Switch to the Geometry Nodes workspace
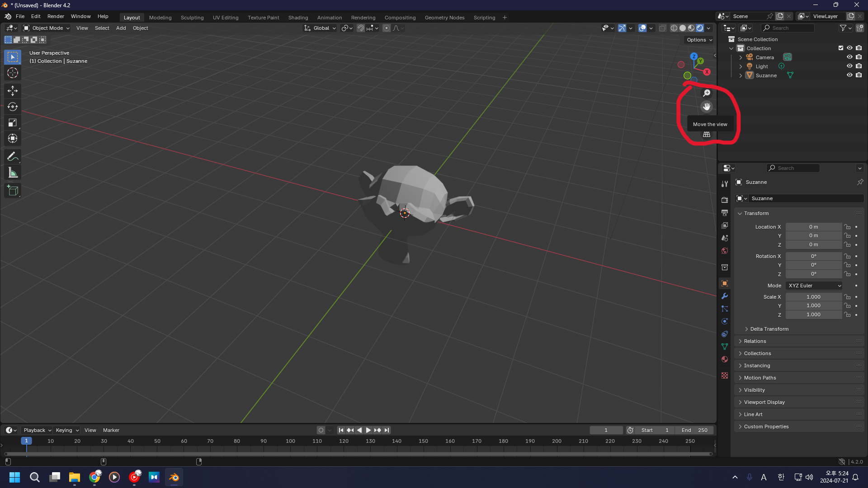868x488 pixels. click(x=444, y=18)
